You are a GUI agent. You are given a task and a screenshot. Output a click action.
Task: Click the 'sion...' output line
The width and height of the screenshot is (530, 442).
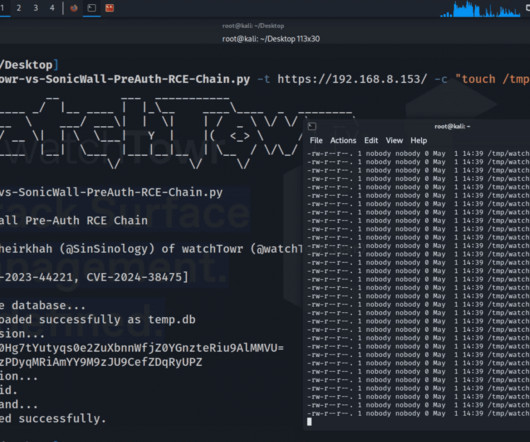pyautogui.click(x=22, y=334)
